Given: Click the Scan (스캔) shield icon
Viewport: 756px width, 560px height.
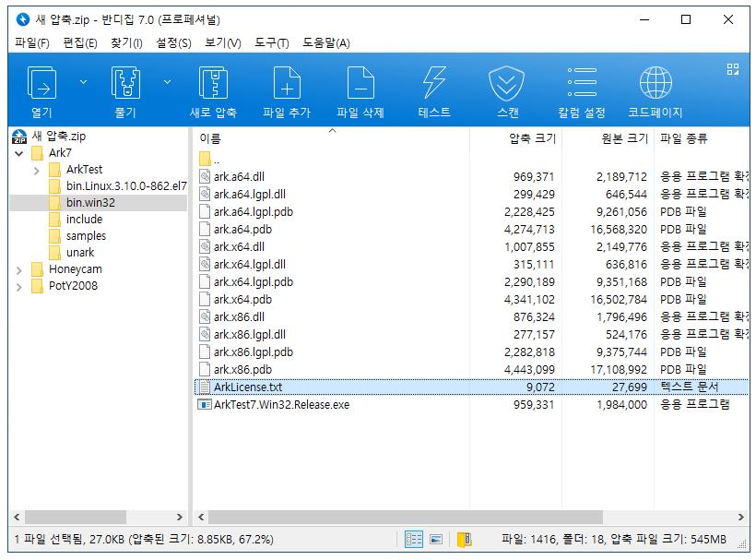Looking at the screenshot, I should [x=506, y=83].
